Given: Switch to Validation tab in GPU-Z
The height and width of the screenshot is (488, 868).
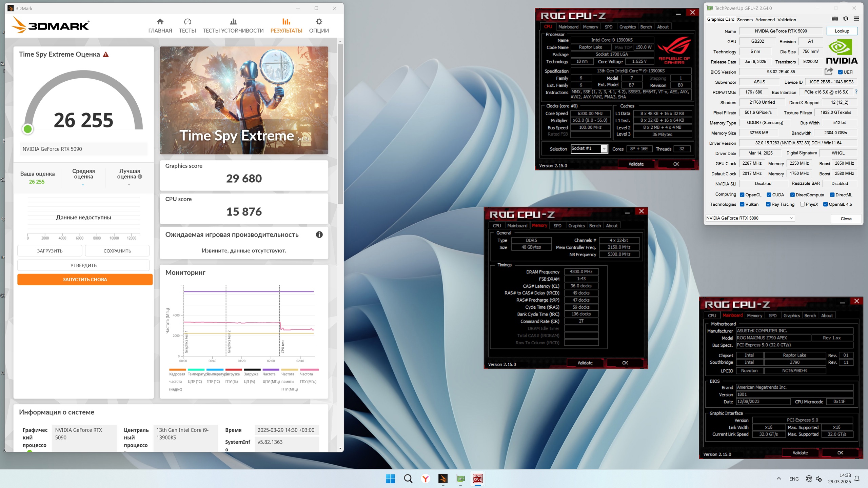Looking at the screenshot, I should (x=787, y=20).
